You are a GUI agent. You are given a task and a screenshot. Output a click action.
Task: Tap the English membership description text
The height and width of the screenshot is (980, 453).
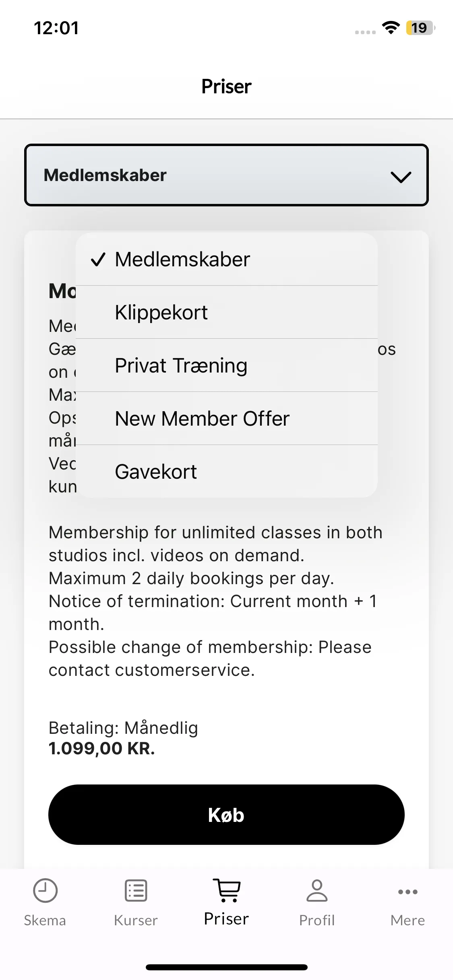(x=215, y=601)
